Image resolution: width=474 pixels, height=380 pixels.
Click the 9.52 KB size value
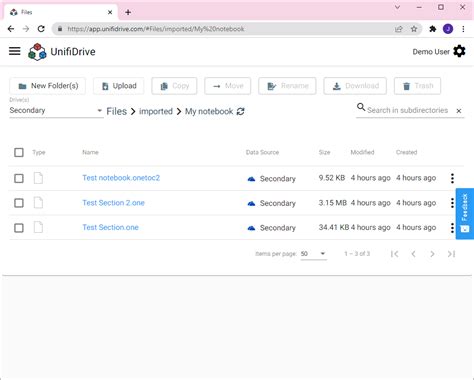pos(332,178)
